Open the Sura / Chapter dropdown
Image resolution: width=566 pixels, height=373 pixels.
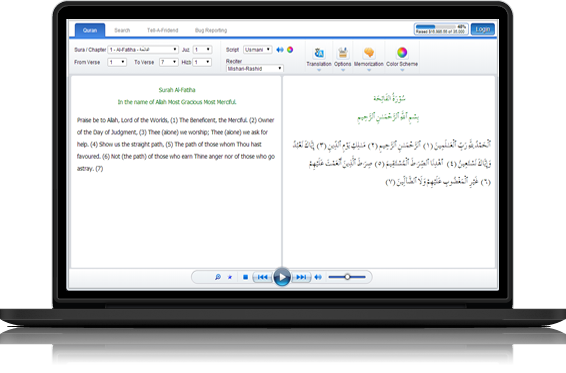pos(143,49)
